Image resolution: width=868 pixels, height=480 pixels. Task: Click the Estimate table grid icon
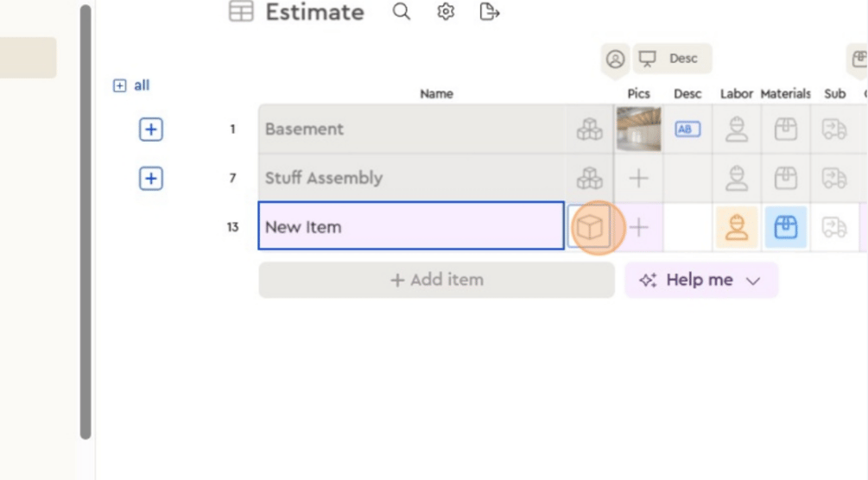tap(241, 11)
